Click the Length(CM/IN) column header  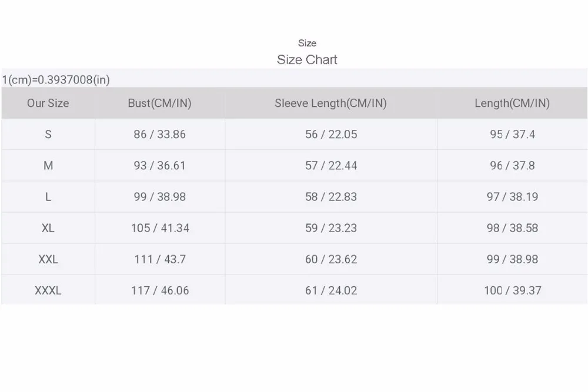[x=512, y=103]
